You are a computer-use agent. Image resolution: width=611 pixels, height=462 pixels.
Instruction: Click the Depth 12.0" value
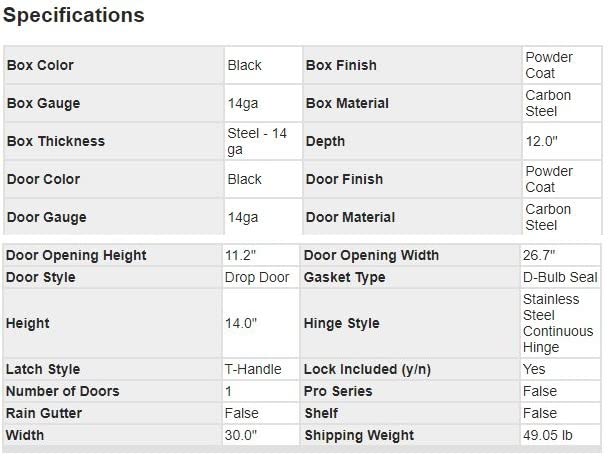click(x=541, y=141)
